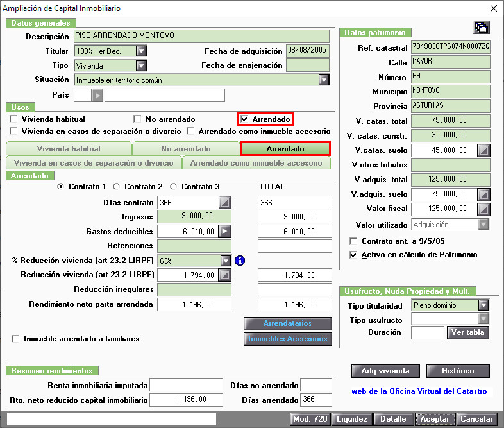Viewport: 504px width, 428px height.
Task: Select Contrato 1 radio button
Action: point(60,187)
